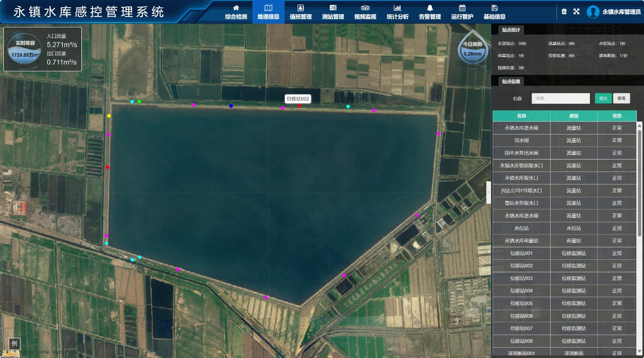Viewport: 644px width, 358px height.
Task: Sort by the 状态 column header
Action: [x=617, y=116]
